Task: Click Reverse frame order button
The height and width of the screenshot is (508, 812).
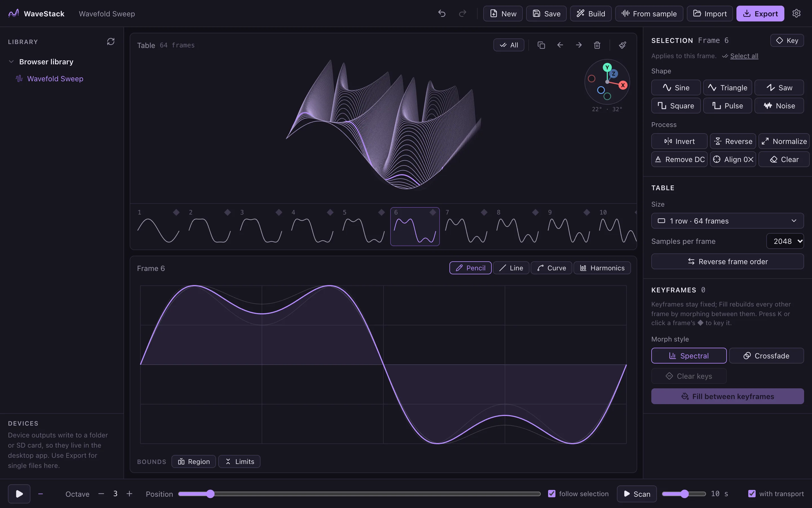Action: [x=727, y=261]
